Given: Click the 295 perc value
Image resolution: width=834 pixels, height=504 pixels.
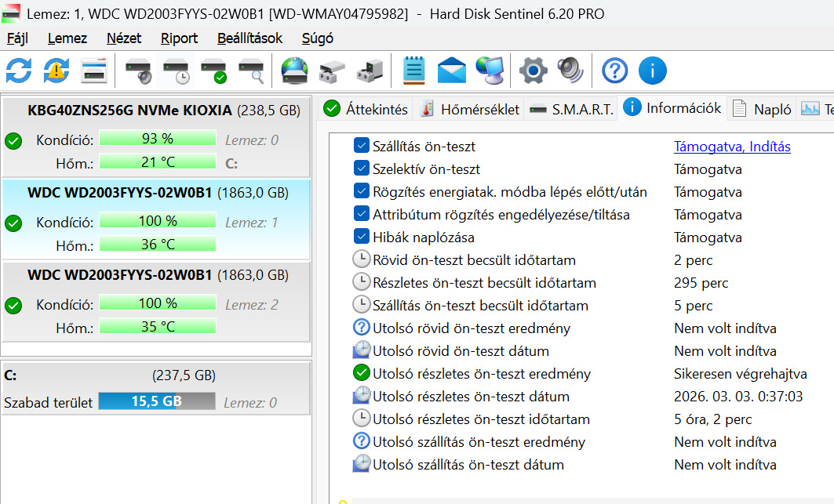Looking at the screenshot, I should 701,283.
